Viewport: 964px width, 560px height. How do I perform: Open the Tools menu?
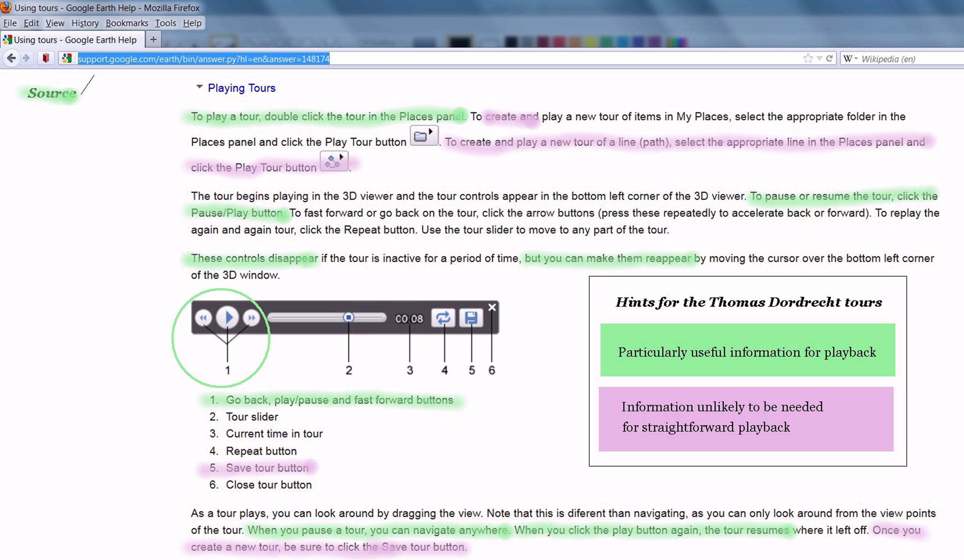click(x=165, y=23)
